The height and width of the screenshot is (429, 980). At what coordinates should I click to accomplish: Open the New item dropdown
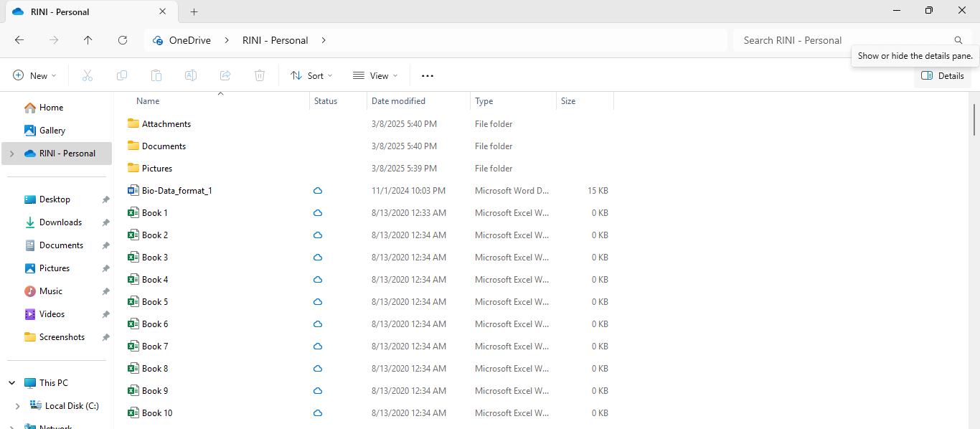pos(34,75)
